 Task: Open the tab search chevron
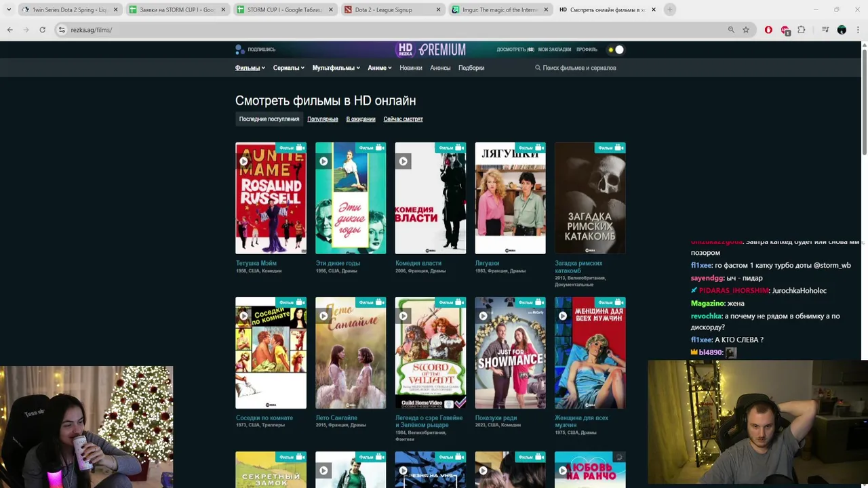tap(8, 9)
